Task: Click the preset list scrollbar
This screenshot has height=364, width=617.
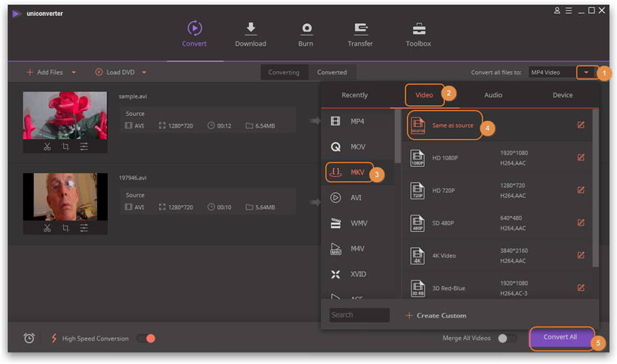Action: 595,188
